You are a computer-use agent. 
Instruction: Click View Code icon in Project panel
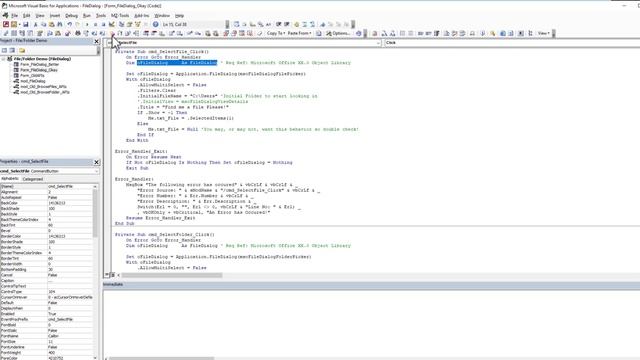(x=4, y=51)
